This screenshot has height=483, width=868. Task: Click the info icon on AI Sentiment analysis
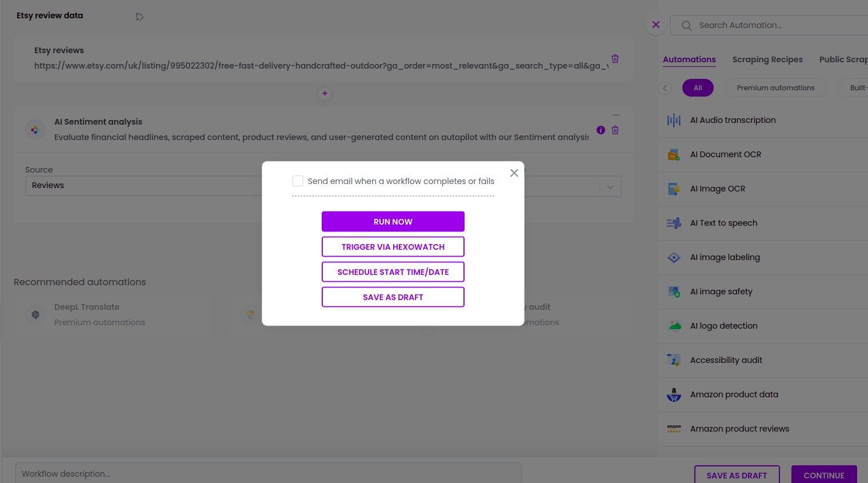pyautogui.click(x=601, y=130)
